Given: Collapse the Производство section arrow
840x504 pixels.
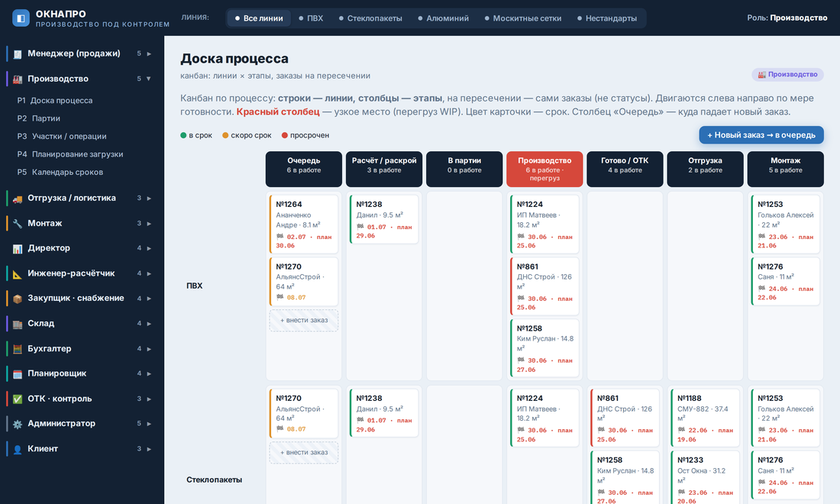Looking at the screenshot, I should coord(149,79).
